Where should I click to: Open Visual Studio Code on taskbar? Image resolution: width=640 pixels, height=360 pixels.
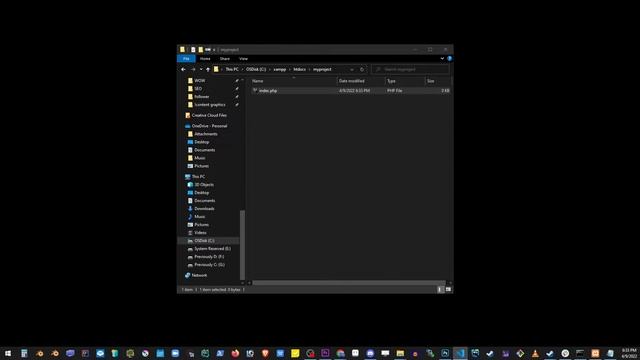click(460, 353)
